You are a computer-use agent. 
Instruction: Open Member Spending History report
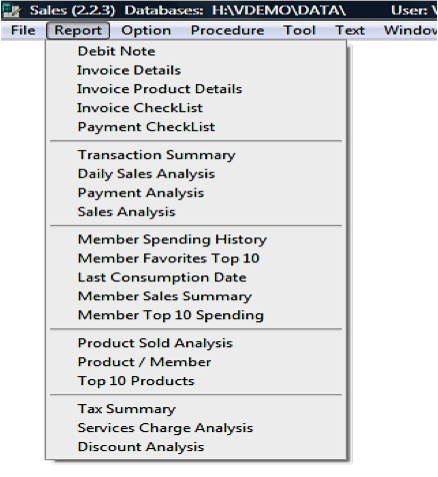pos(196,240)
